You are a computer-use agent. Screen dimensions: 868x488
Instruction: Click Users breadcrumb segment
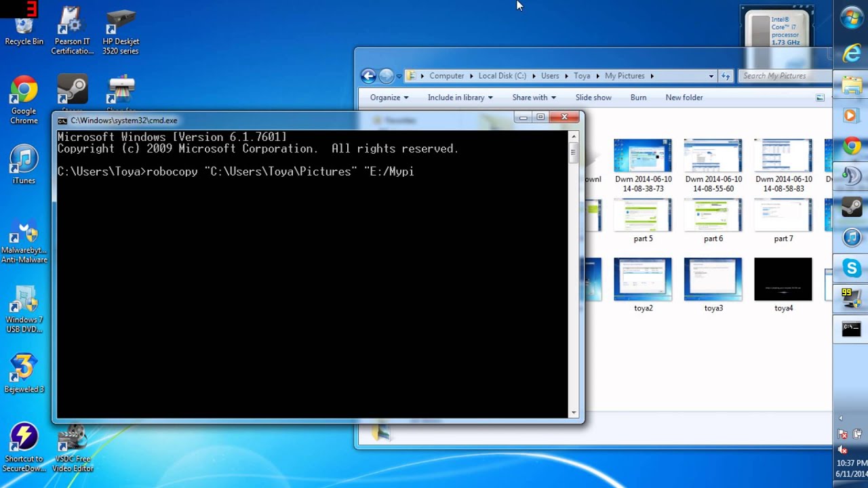pos(550,76)
